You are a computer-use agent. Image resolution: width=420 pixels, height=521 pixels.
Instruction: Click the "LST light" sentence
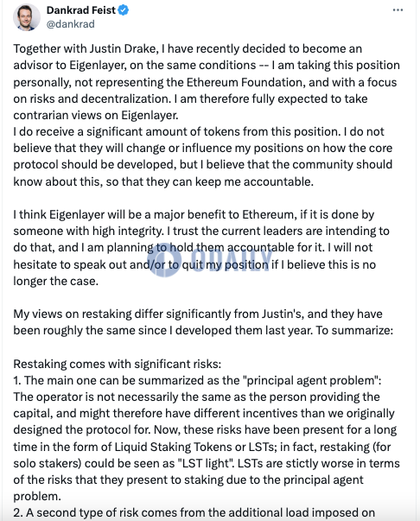tap(207, 463)
